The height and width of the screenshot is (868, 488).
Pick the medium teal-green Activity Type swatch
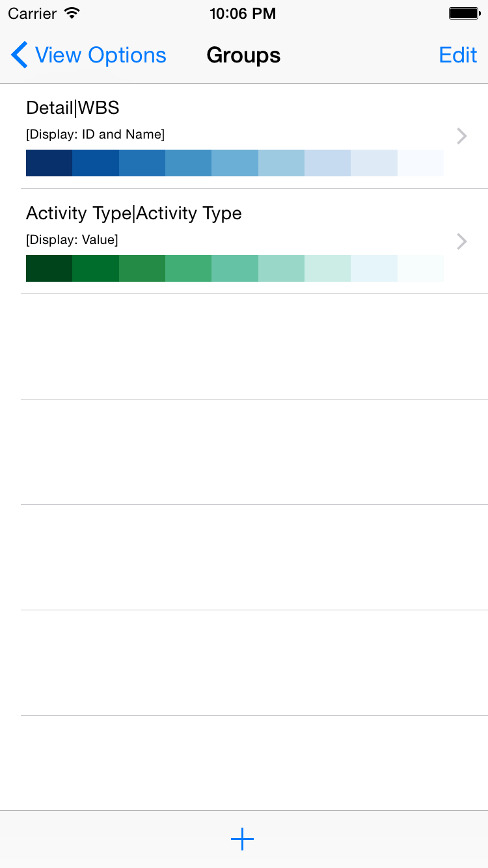click(x=235, y=268)
